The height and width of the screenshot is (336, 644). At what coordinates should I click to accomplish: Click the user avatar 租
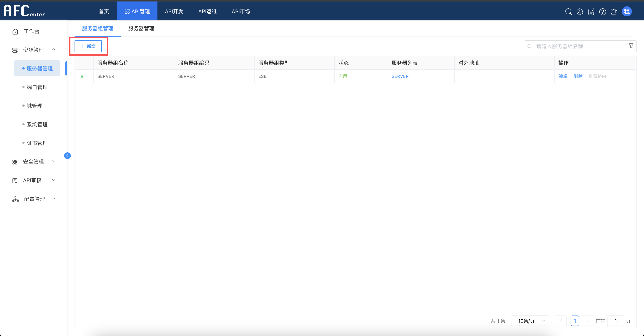click(626, 12)
